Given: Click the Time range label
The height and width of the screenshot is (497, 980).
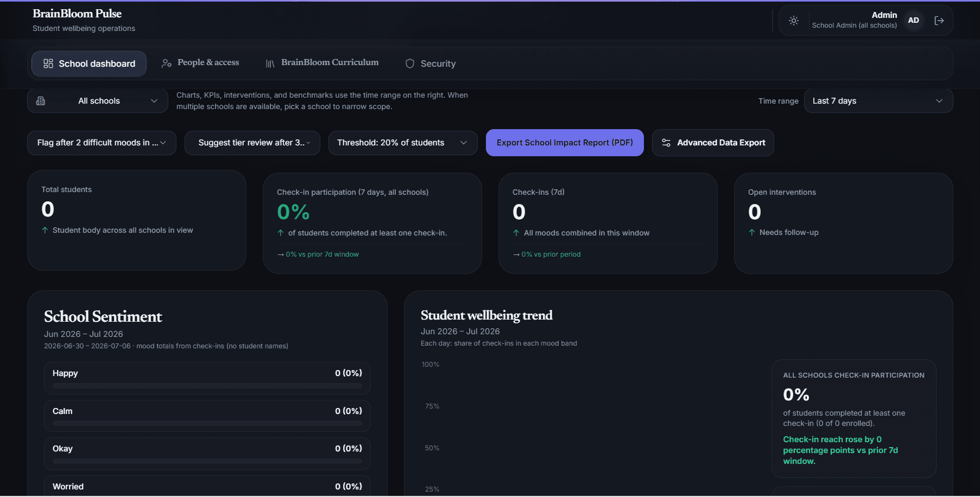Looking at the screenshot, I should pyautogui.click(x=778, y=101).
